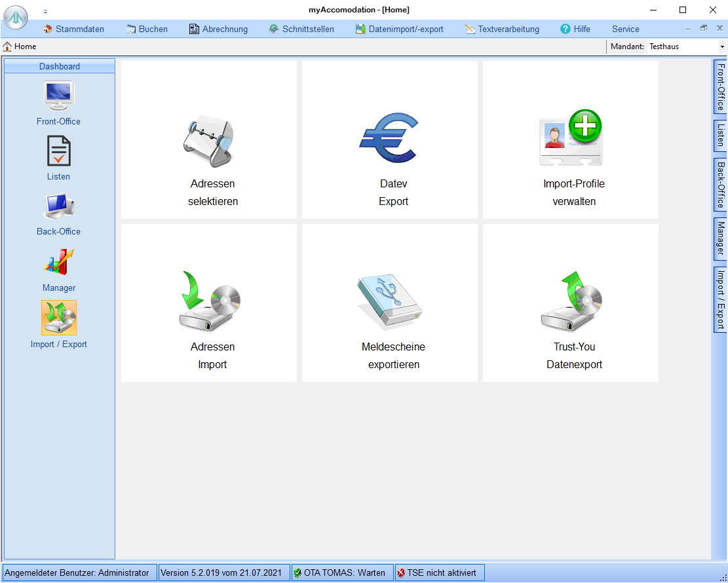This screenshot has width=728, height=583.
Task: Click the Import / Export sidebar icon
Action: pos(58,318)
